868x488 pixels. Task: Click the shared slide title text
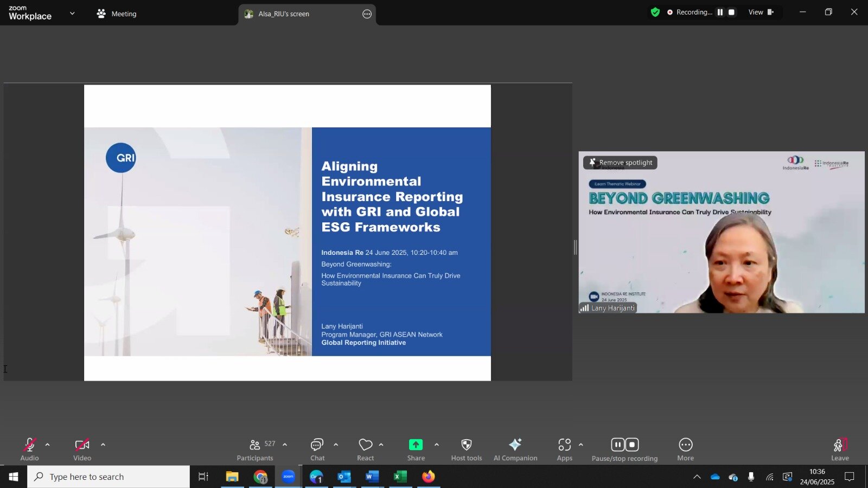coord(392,197)
